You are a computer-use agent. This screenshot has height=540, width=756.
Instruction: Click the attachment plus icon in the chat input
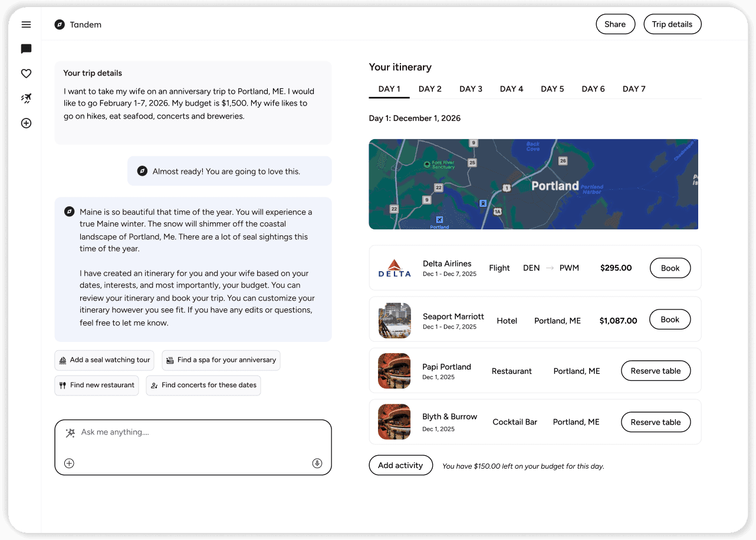69,463
